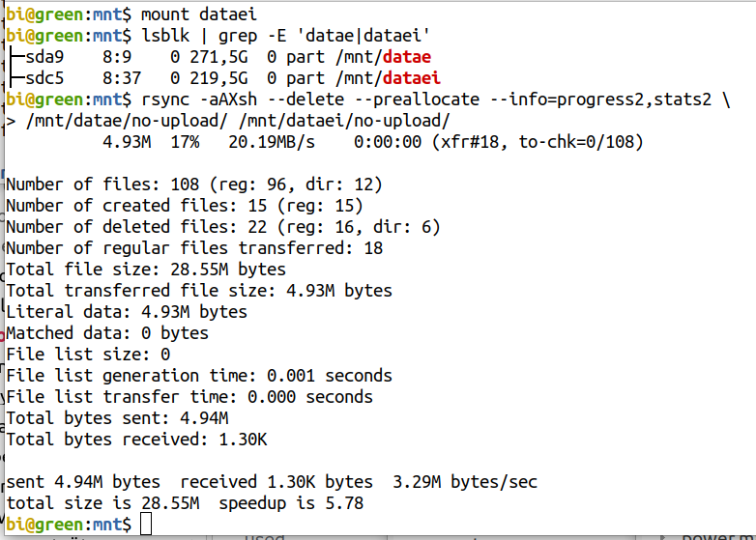Click the 'Total file size: 28.55M' line

pos(145,270)
